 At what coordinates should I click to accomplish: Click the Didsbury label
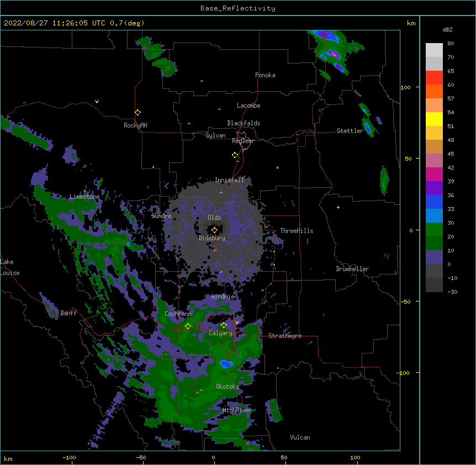(x=212, y=238)
